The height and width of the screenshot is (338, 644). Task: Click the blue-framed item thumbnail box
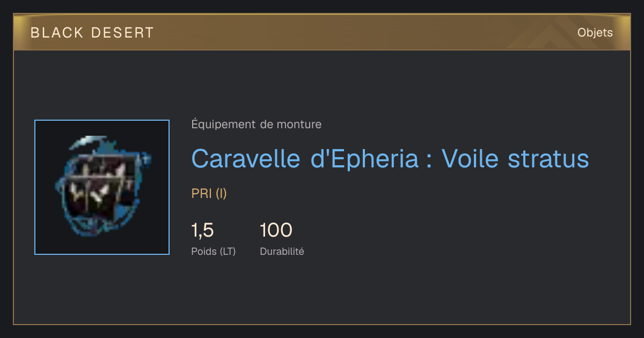point(102,187)
